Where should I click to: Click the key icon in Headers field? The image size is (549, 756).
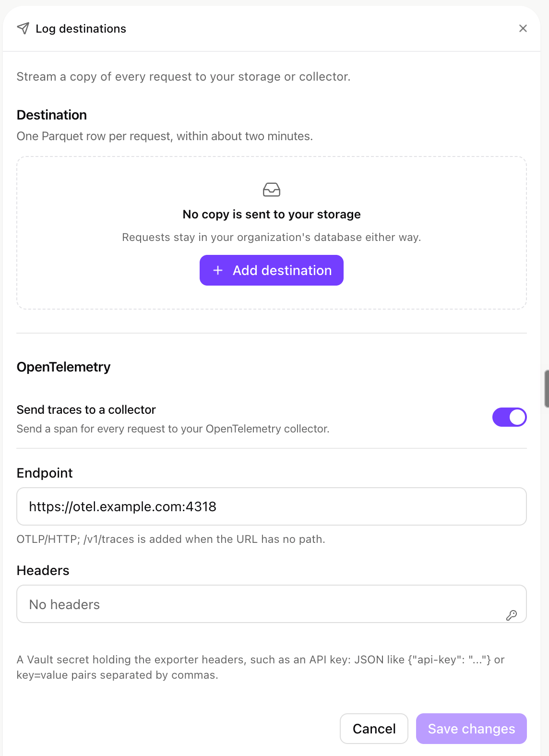512,615
